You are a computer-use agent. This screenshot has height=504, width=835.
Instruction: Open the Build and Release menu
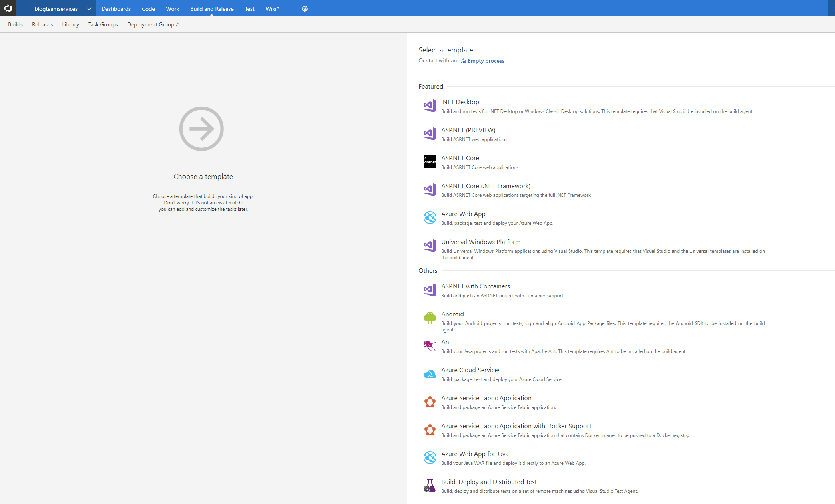pos(212,9)
